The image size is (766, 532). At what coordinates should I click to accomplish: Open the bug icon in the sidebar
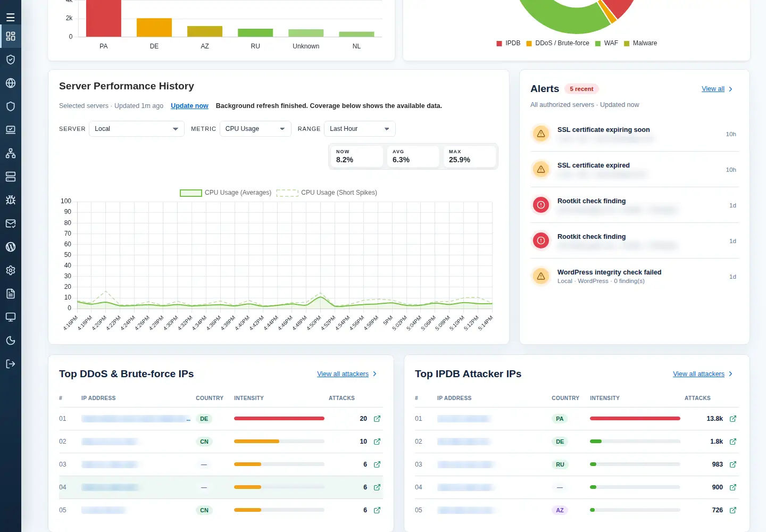coord(11,200)
